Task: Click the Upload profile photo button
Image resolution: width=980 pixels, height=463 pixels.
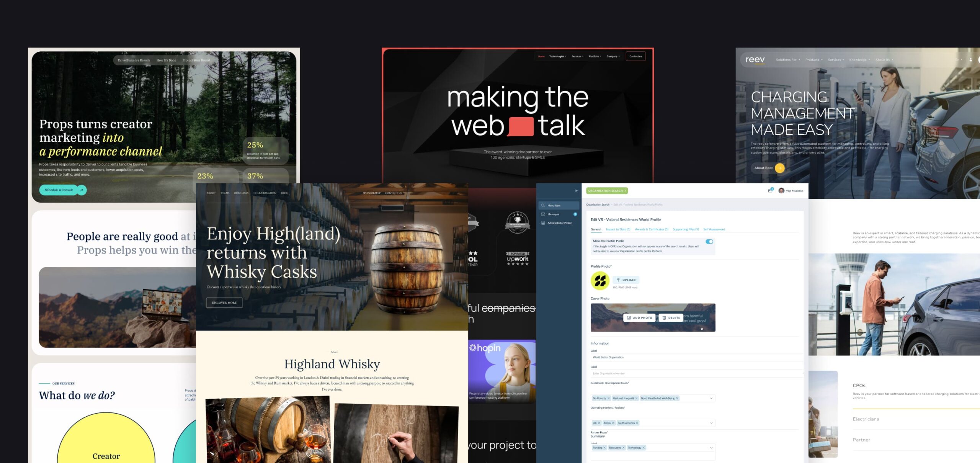Action: click(626, 280)
